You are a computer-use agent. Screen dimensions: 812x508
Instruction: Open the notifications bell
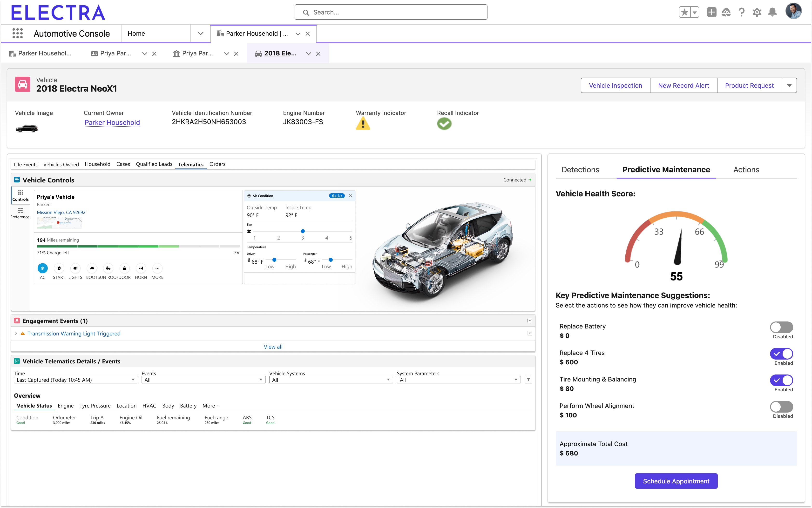click(x=772, y=13)
